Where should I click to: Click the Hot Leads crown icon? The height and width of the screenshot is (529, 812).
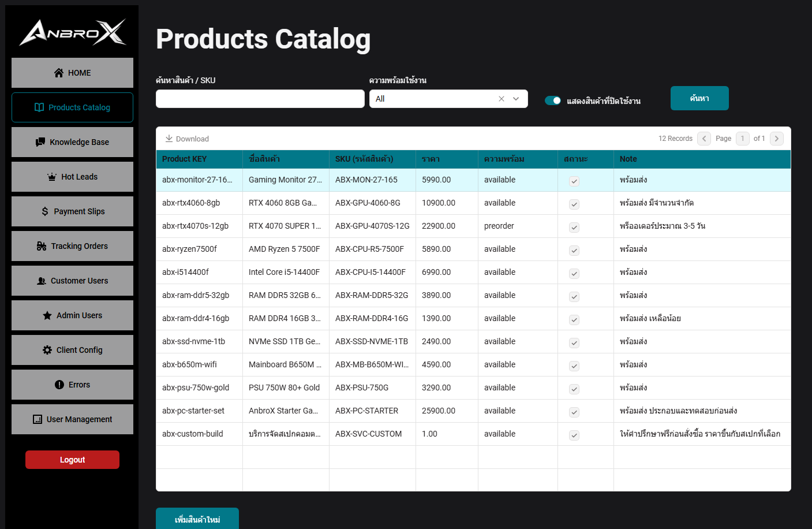click(x=52, y=177)
